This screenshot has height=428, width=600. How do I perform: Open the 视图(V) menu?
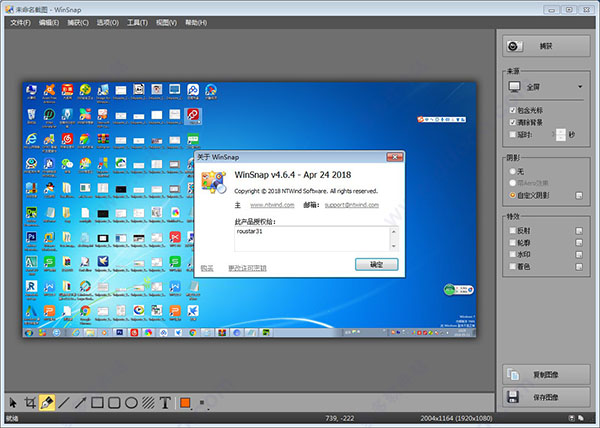click(166, 23)
